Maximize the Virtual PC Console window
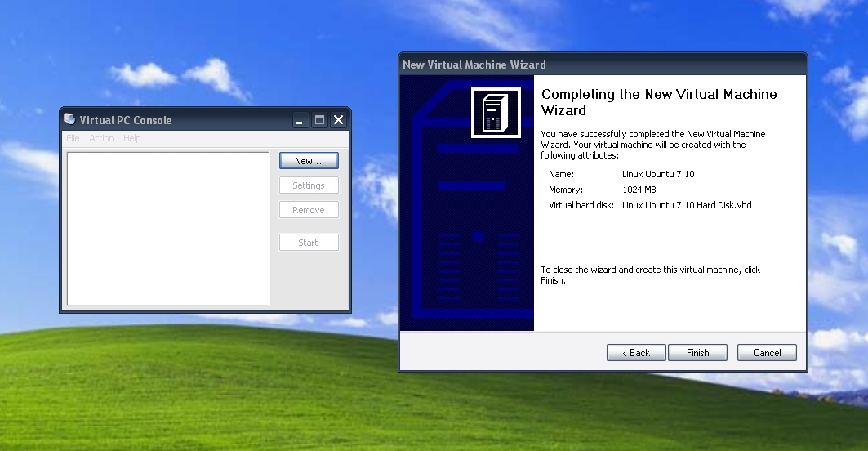This screenshot has height=451, width=868. pyautogui.click(x=319, y=119)
